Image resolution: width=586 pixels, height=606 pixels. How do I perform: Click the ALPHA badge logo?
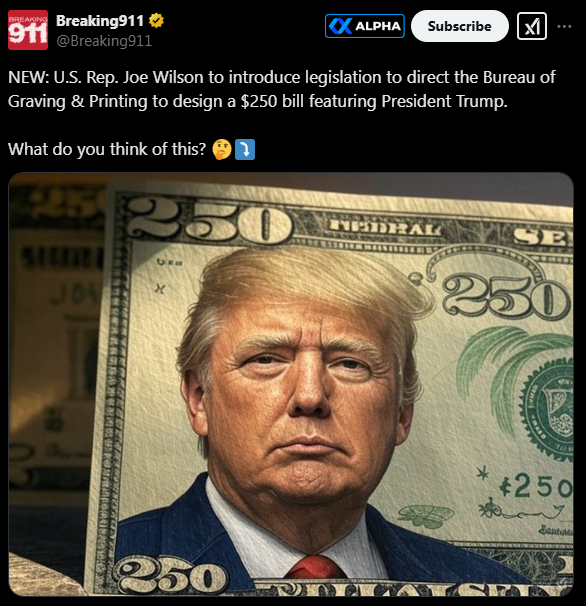click(x=340, y=26)
